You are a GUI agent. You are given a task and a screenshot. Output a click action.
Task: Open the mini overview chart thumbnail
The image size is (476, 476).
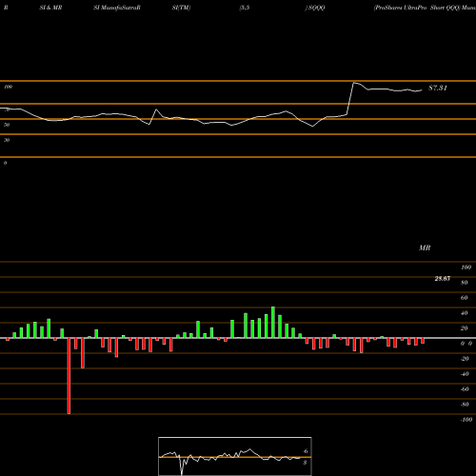235,456
